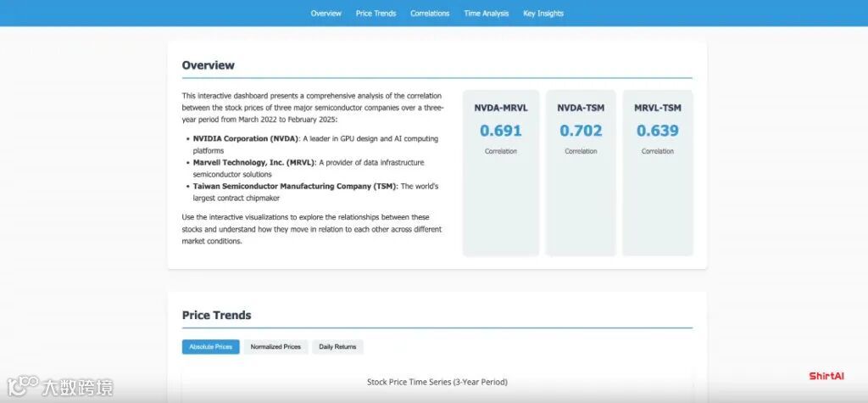Click the Price Trends section heading
This screenshot has width=868, height=403.
(x=216, y=315)
